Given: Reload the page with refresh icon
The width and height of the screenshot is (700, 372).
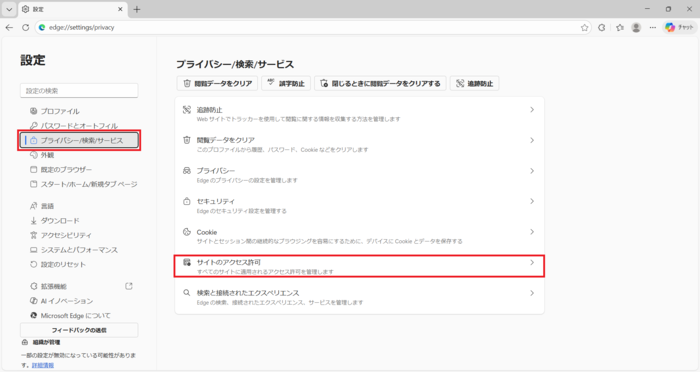Looking at the screenshot, I should 25,27.
